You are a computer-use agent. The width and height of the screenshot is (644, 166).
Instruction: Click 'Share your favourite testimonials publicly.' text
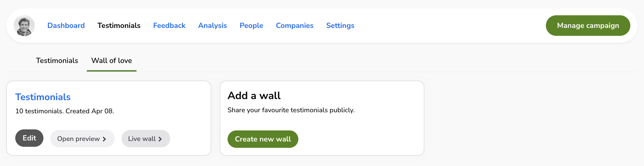[x=291, y=110]
